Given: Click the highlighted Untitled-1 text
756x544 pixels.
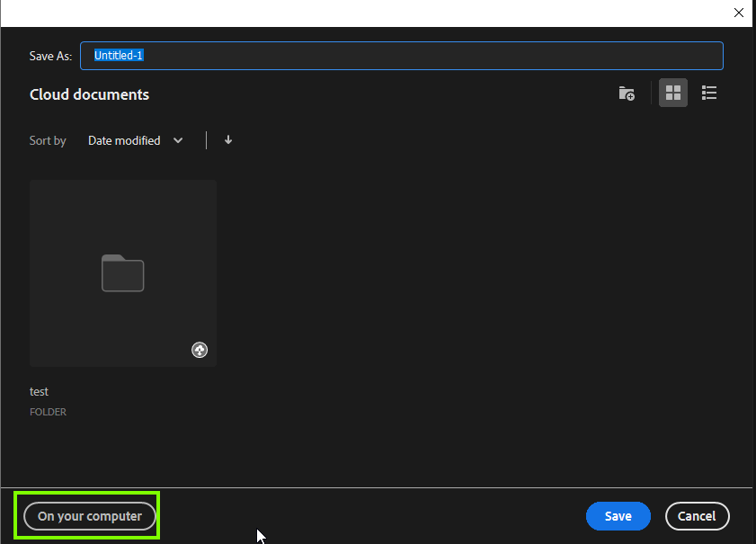Looking at the screenshot, I should [119, 55].
